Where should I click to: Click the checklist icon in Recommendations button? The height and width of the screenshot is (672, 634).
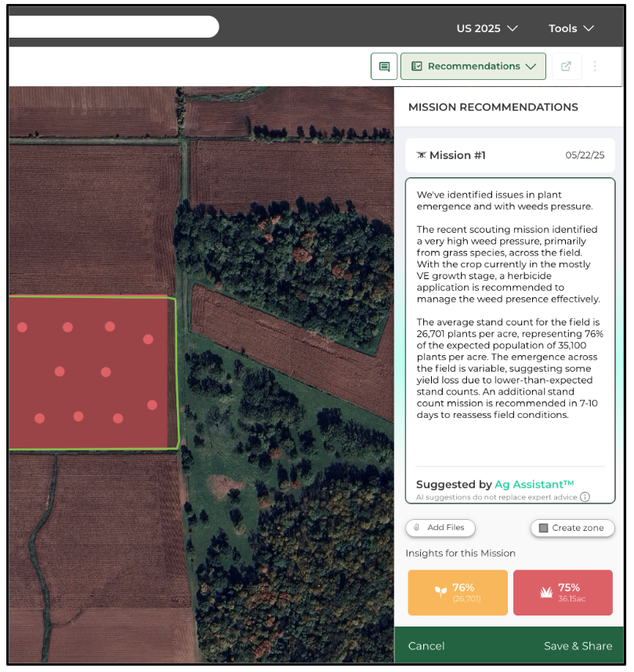pos(416,66)
